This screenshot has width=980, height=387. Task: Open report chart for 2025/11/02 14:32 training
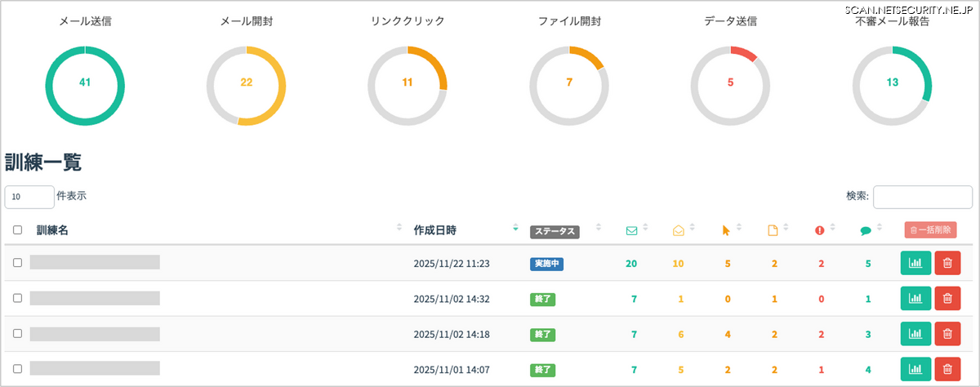(915, 299)
